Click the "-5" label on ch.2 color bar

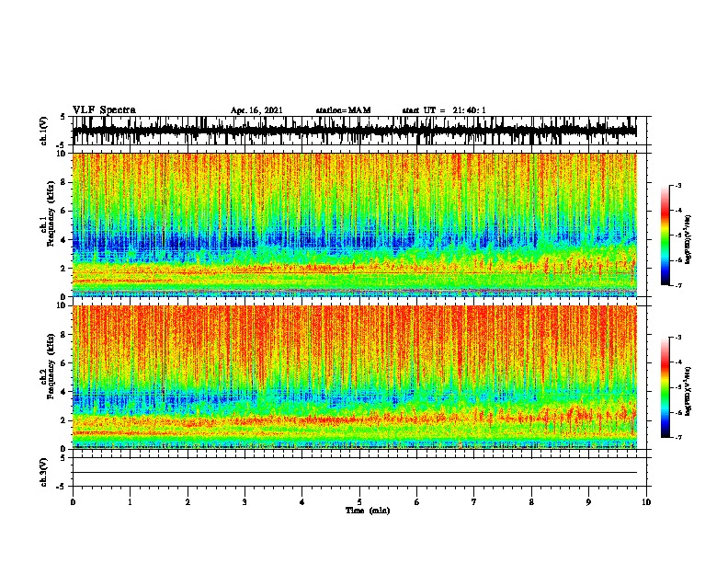[x=677, y=387]
